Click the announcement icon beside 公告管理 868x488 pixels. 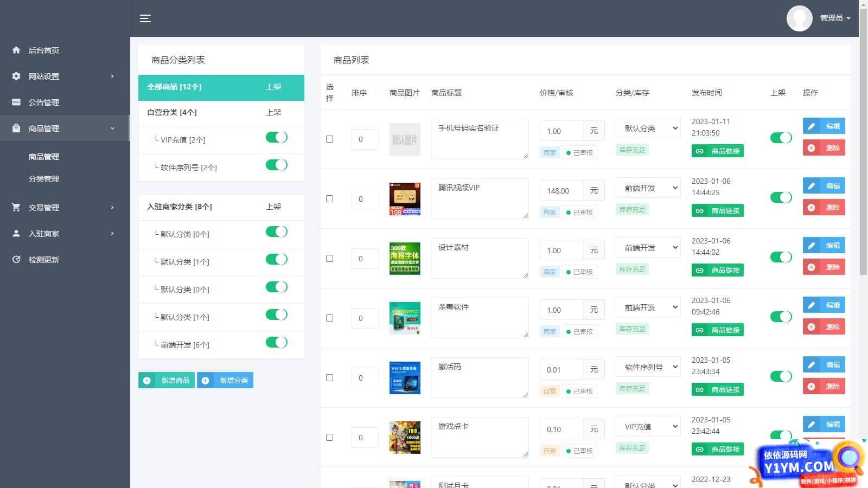16,102
